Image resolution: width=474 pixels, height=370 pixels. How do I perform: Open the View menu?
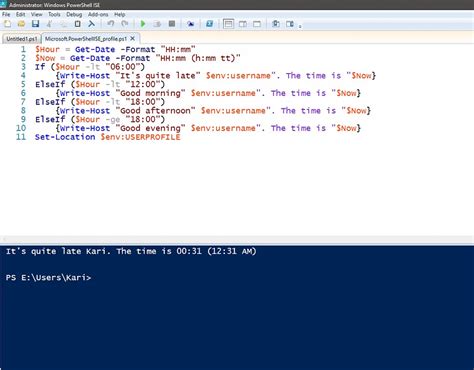coord(37,14)
